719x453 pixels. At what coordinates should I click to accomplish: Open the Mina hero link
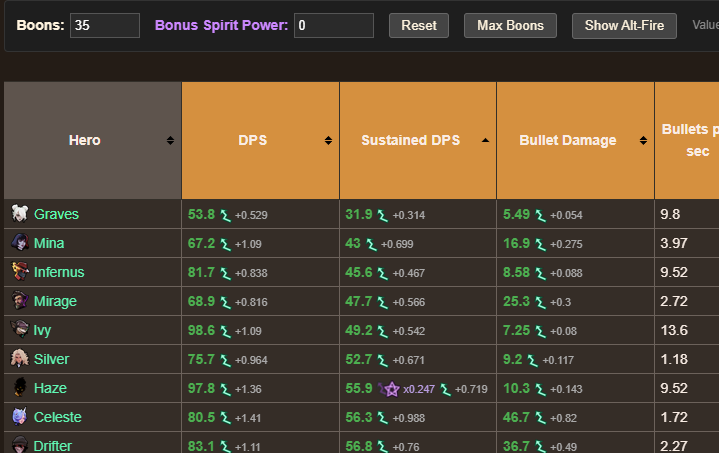click(x=49, y=243)
